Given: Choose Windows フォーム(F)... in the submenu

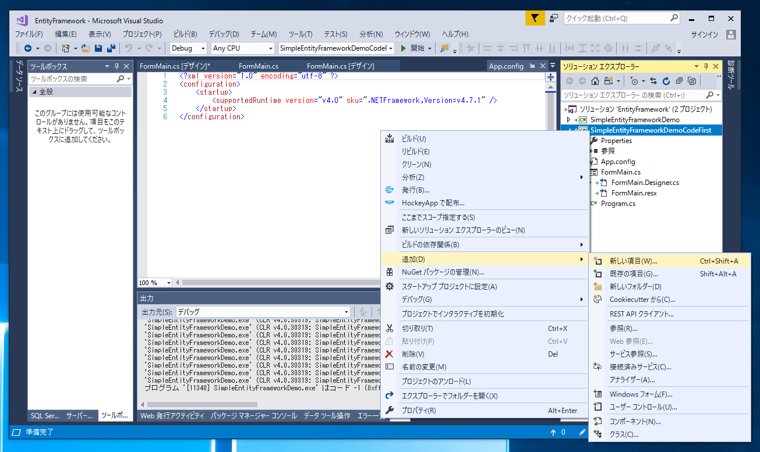Looking at the screenshot, I should click(x=670, y=394).
